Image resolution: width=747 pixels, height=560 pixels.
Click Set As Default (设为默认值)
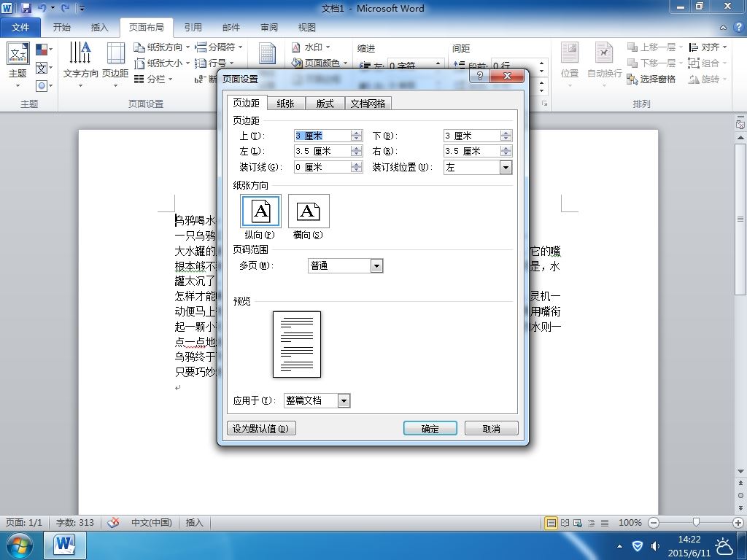pyautogui.click(x=261, y=429)
